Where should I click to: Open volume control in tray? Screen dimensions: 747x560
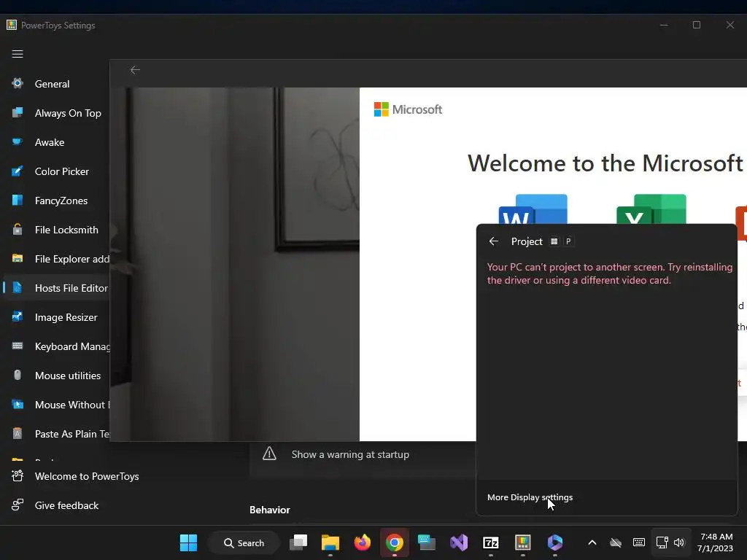[x=679, y=542]
